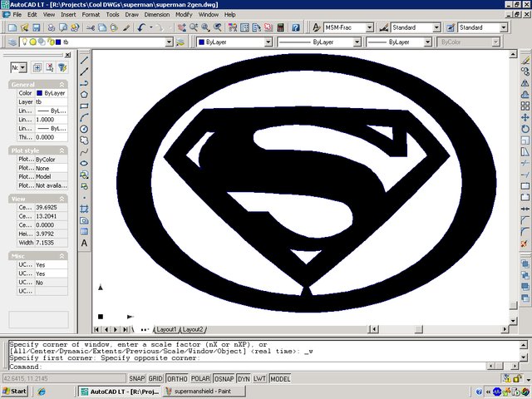Click the Match Properties brush icon
The height and width of the screenshot is (399, 532).
click(126, 27)
